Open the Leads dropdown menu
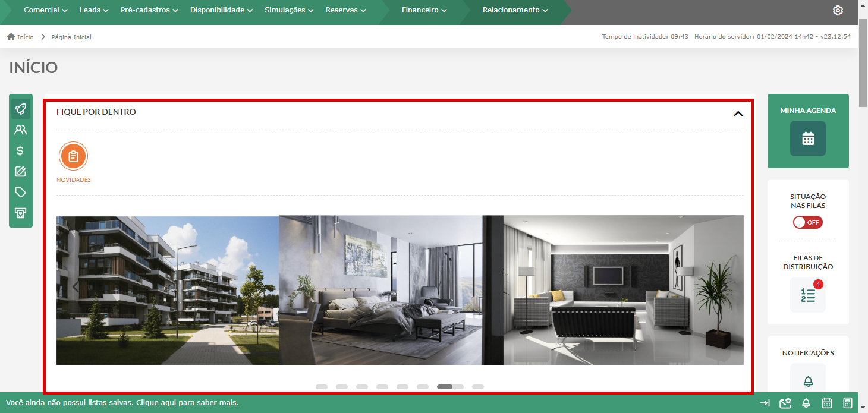The image size is (868, 413). 95,10
